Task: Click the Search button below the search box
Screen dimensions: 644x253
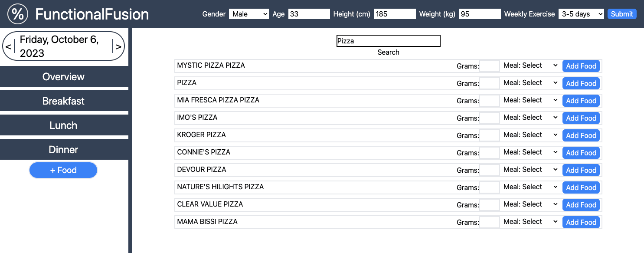Action: point(388,52)
